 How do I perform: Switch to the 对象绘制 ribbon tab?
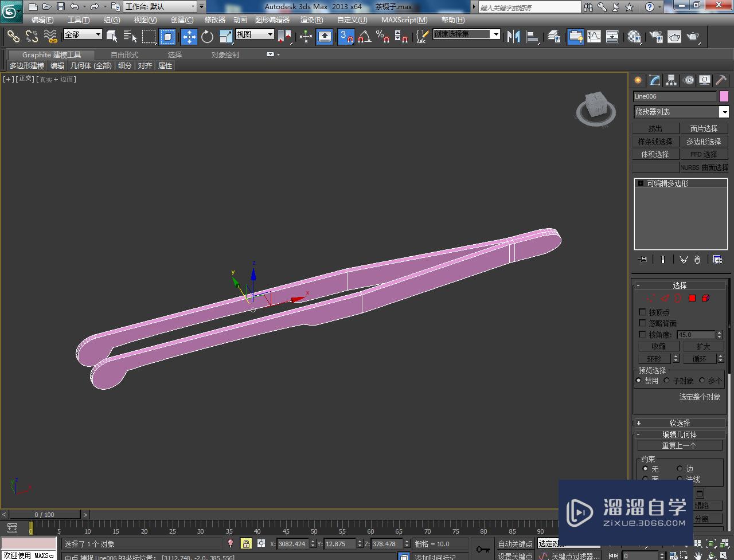225,55
